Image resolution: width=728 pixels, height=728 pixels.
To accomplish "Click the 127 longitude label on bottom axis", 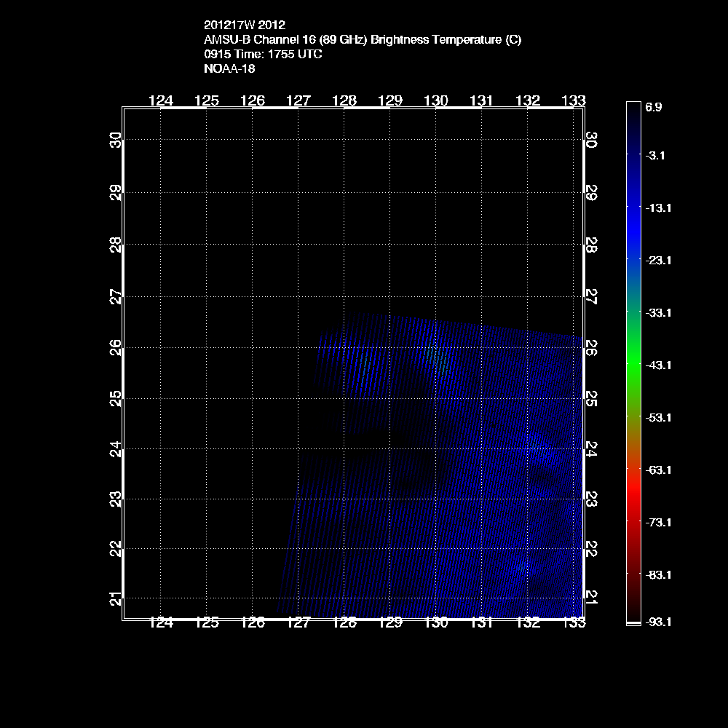I will pos(298,622).
